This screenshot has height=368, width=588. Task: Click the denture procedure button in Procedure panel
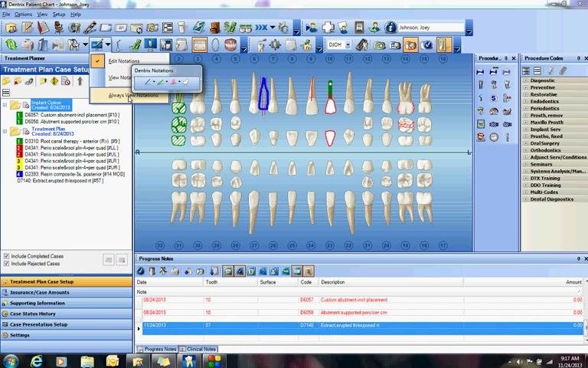494,111
